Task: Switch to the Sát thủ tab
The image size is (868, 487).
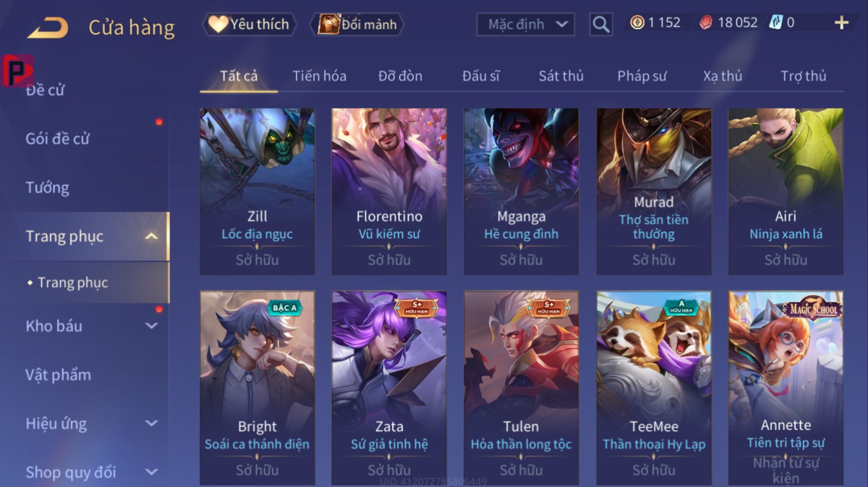Action: pos(561,76)
